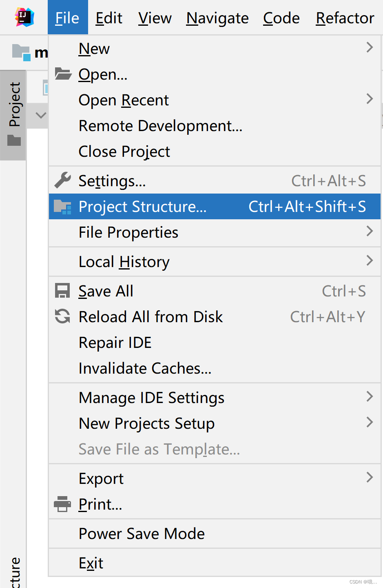Expand the Export submenu arrow

(x=370, y=477)
